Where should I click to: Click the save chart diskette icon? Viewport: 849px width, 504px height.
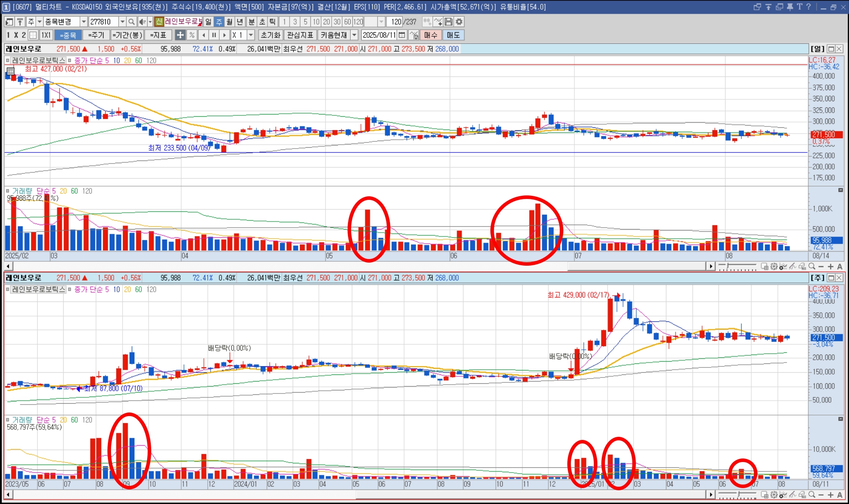(x=449, y=22)
